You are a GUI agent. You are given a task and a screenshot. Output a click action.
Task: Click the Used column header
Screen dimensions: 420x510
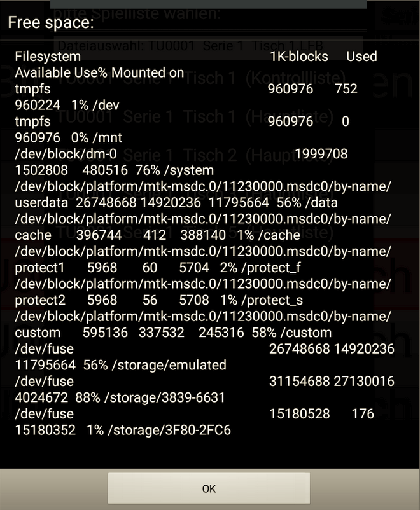[361, 57]
